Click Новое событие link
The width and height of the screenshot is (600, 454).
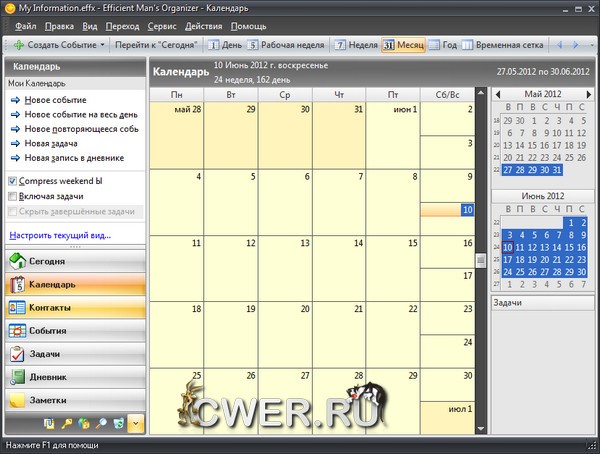pyautogui.click(x=55, y=100)
